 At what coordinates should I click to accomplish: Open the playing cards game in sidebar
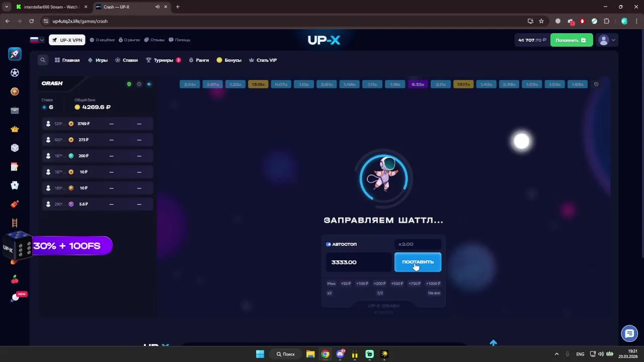15,186
